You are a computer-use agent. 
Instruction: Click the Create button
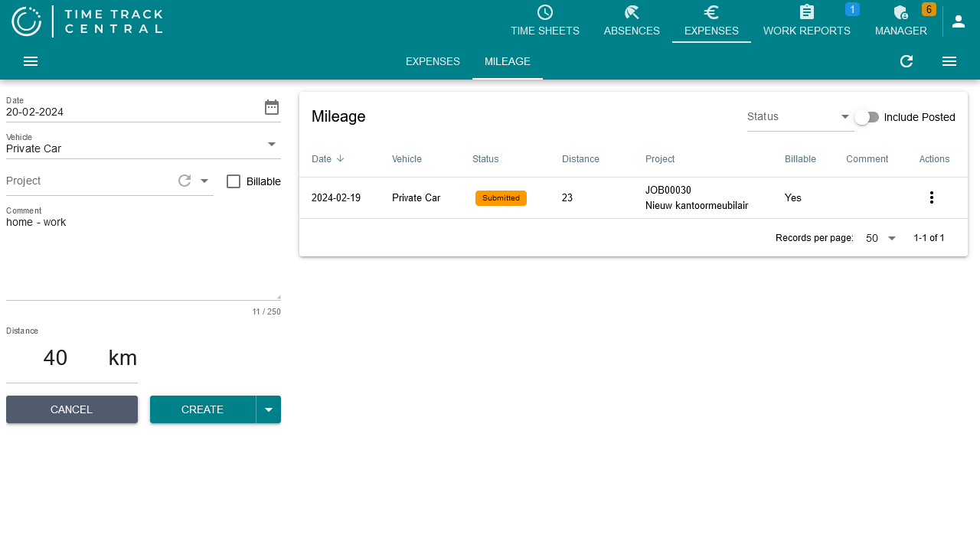click(203, 409)
